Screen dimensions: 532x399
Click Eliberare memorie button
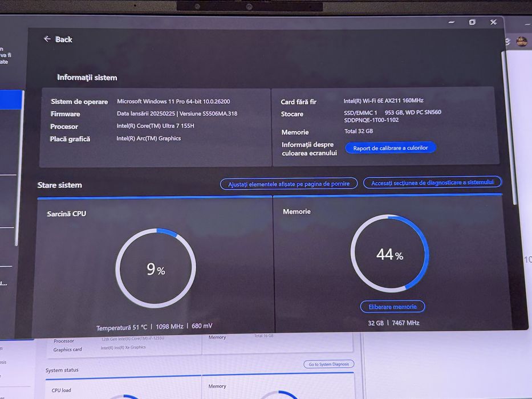(392, 307)
